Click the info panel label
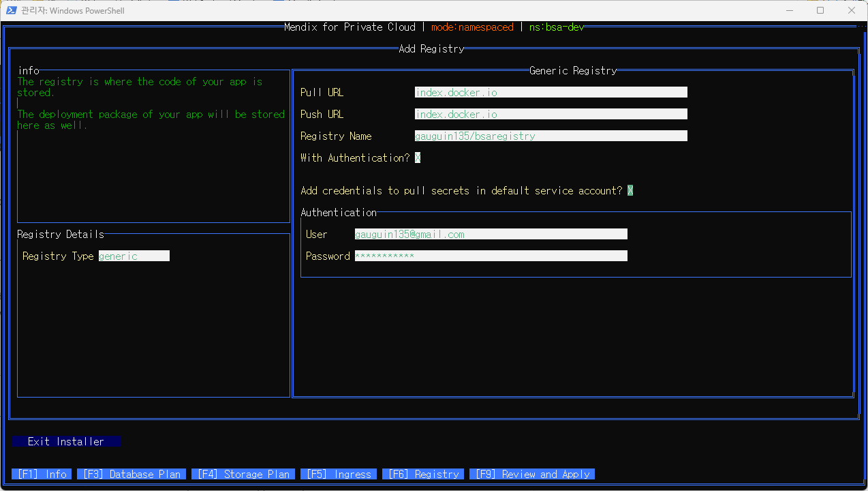 tap(29, 70)
